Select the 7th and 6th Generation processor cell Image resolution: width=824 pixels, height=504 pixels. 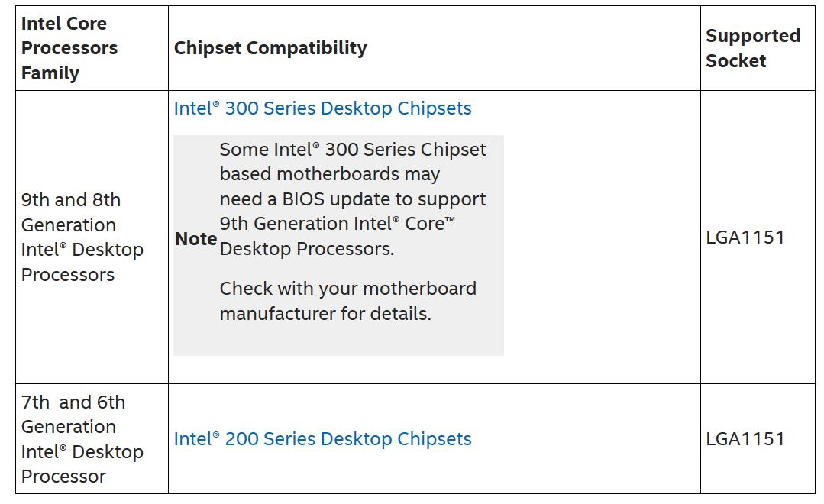(x=82, y=439)
